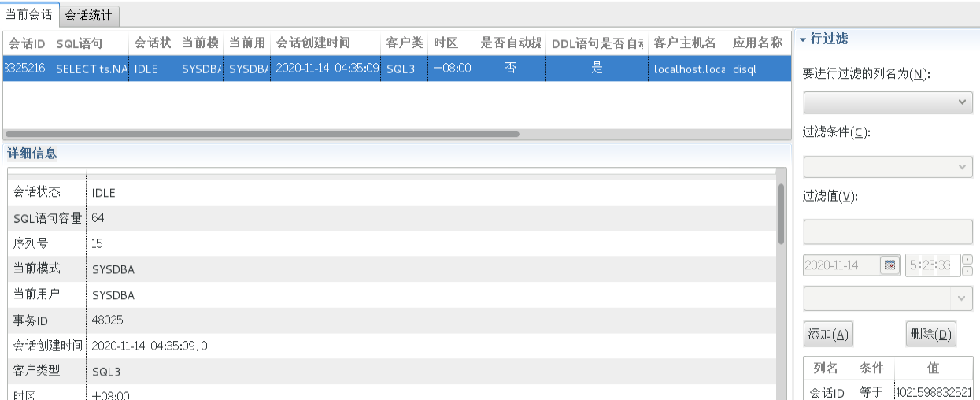Click the disql application name cell
980x400 pixels.
[x=759, y=69]
